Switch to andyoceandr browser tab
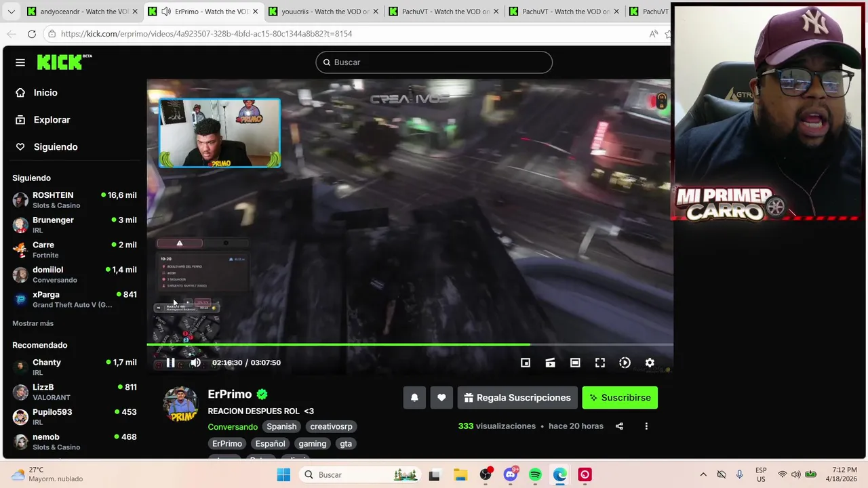The width and height of the screenshot is (868, 488). 80,12
